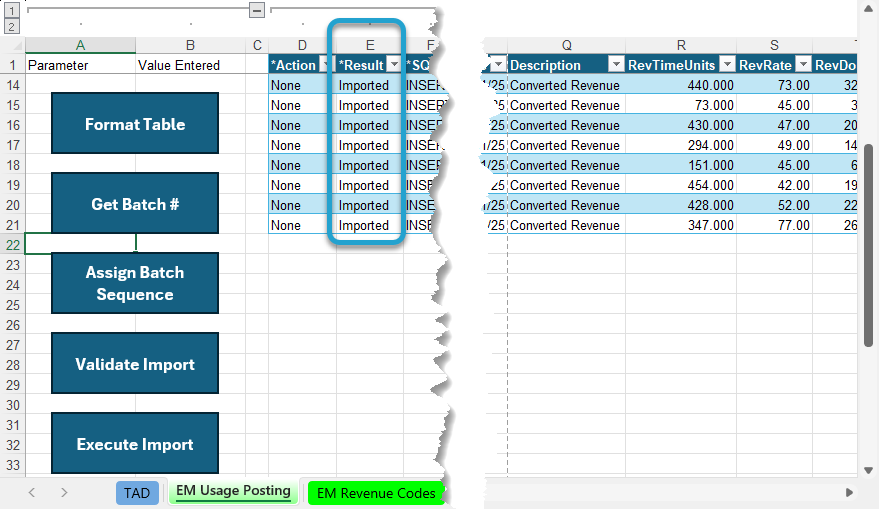Click horizontal scrollbar right arrow
Screen dimensions: 879x509
pos(849,492)
